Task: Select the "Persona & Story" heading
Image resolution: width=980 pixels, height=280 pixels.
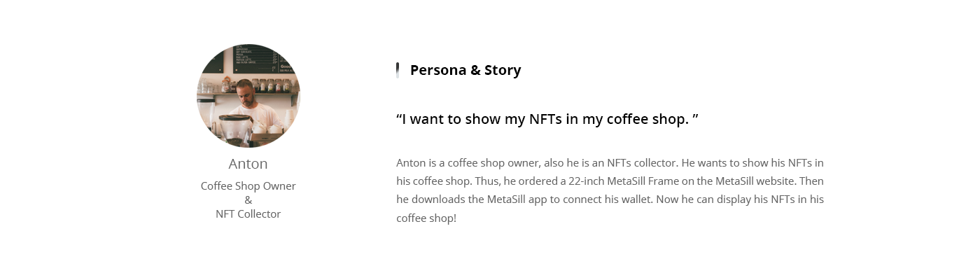Action: click(x=465, y=70)
